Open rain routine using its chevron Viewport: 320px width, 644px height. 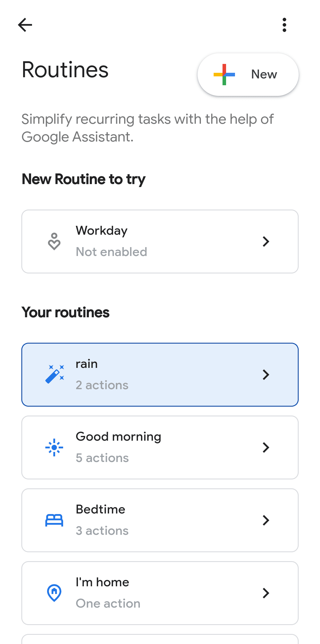pyautogui.click(x=266, y=375)
